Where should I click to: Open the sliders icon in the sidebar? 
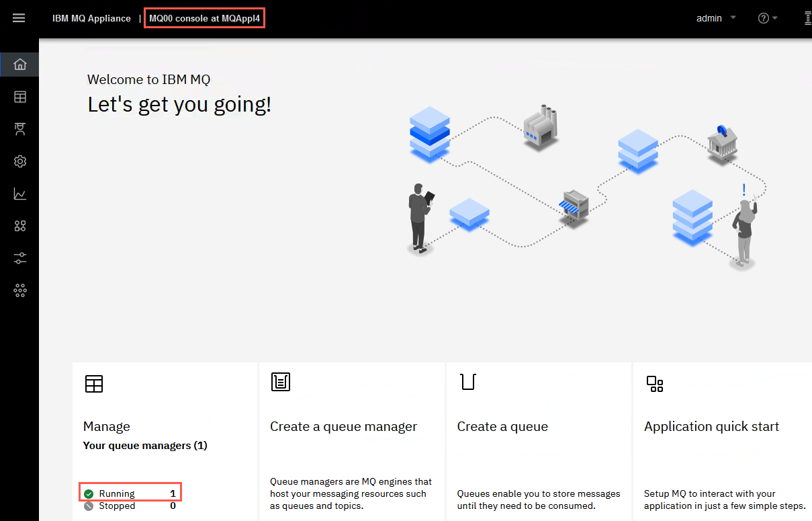[20, 258]
